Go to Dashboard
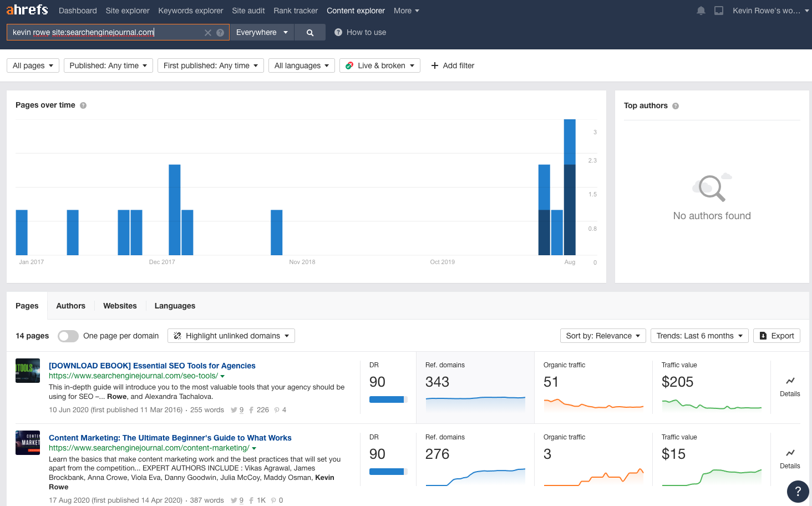This screenshot has height=506, width=812. (78, 11)
